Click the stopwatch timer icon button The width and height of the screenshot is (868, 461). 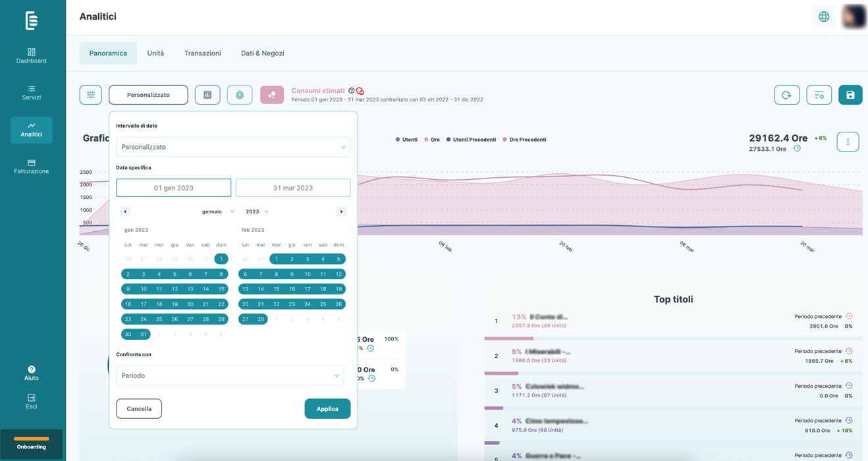pyautogui.click(x=240, y=95)
